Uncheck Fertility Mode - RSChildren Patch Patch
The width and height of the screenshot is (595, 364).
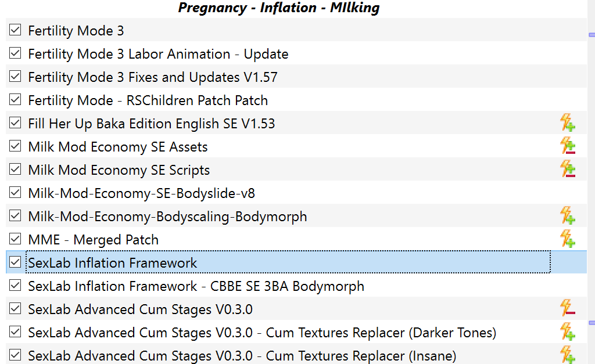15,100
